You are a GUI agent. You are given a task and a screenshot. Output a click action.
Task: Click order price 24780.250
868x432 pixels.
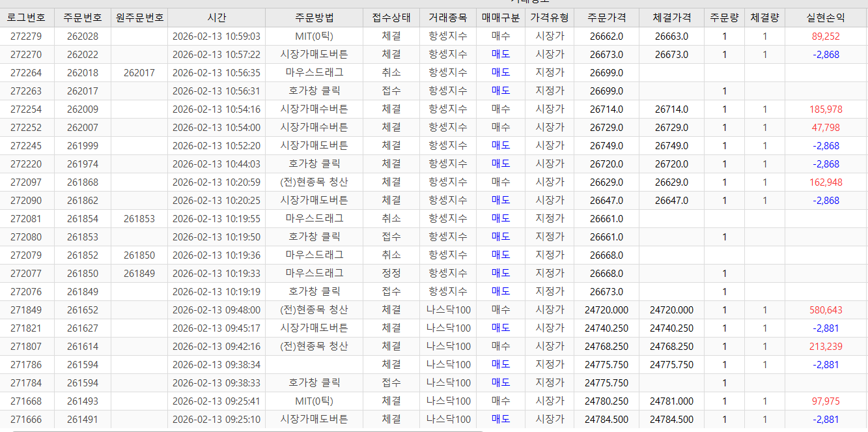pos(606,401)
